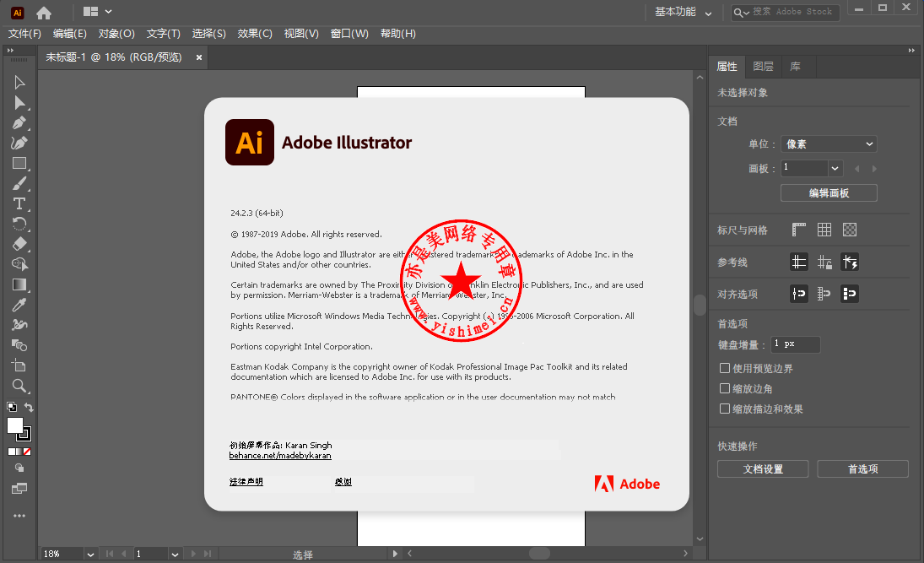
Task: Click the 编辑画板 button
Action: click(x=829, y=192)
